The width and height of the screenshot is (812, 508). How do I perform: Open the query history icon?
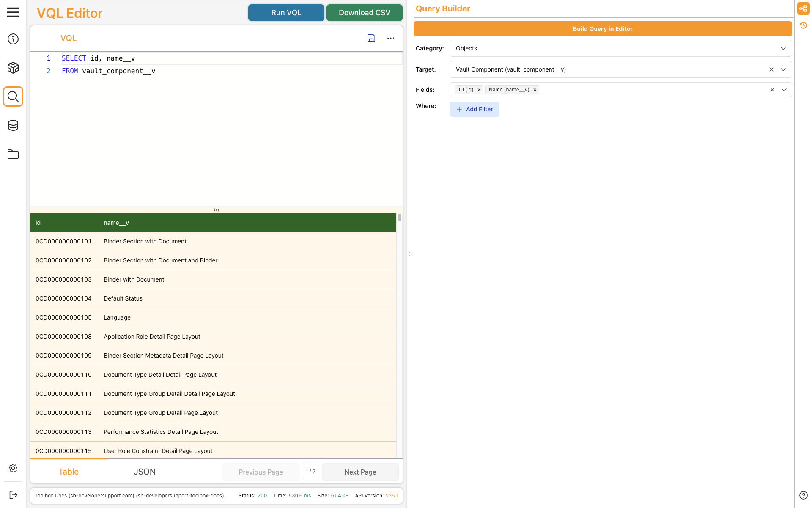pos(804,25)
